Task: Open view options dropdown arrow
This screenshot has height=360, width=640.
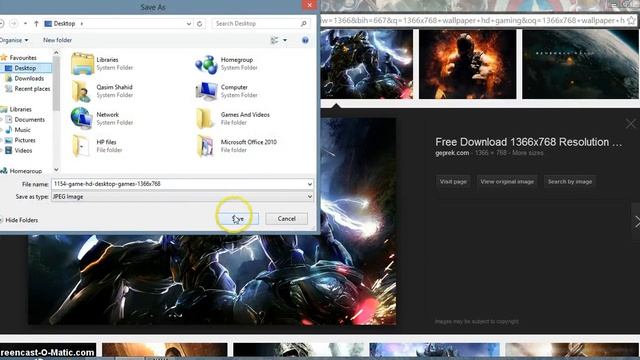Action: (285, 40)
